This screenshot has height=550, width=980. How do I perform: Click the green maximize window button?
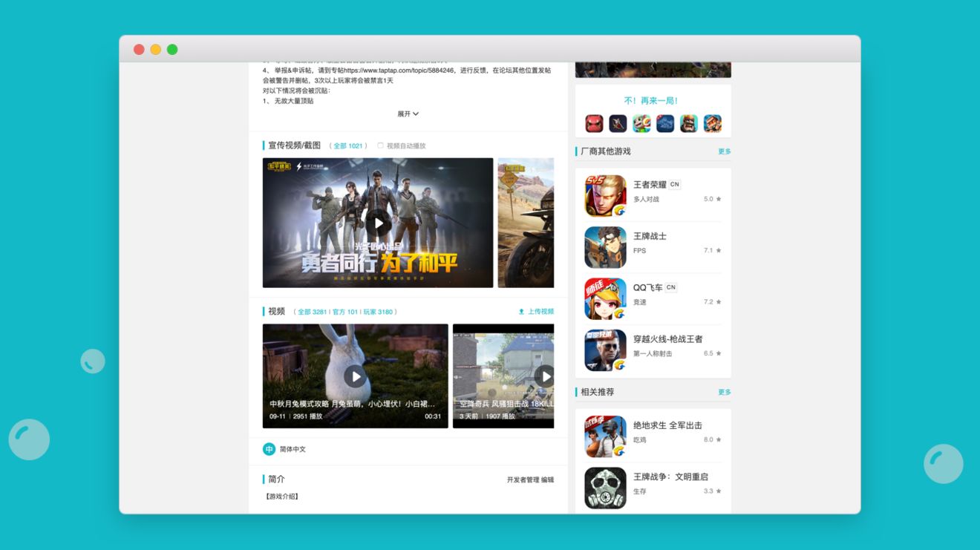coord(172,50)
